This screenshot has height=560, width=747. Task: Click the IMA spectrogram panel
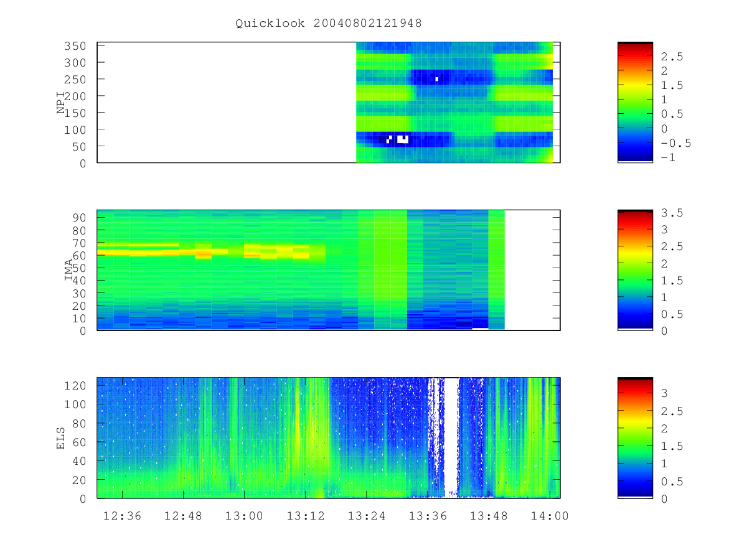tap(329, 270)
